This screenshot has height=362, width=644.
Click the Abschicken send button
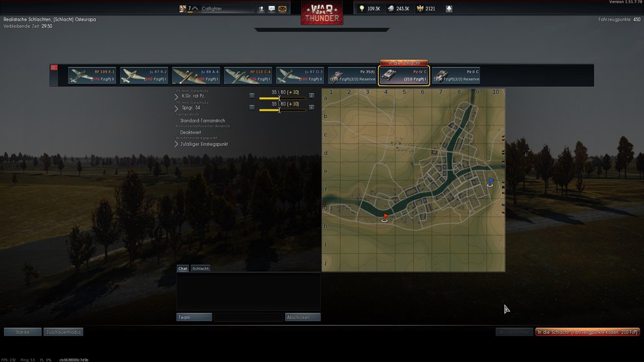[x=303, y=317]
